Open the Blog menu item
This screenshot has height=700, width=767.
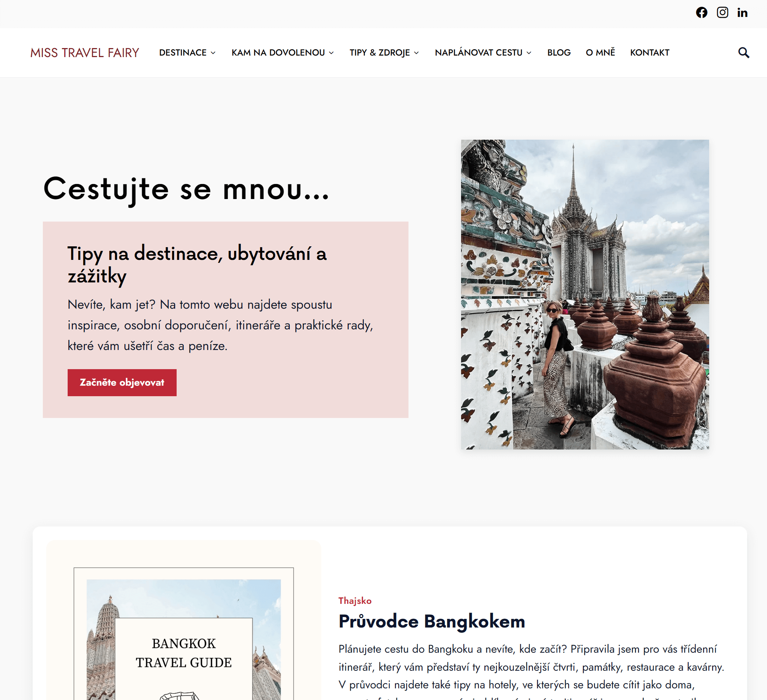point(559,53)
